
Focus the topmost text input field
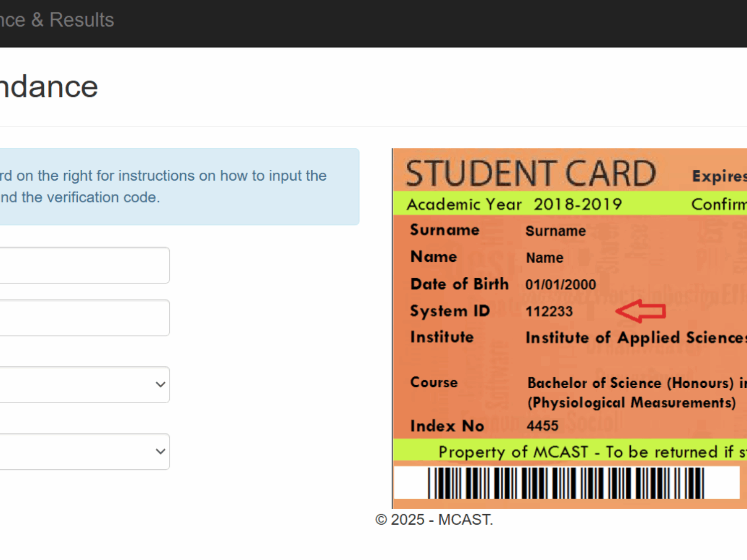point(85,265)
